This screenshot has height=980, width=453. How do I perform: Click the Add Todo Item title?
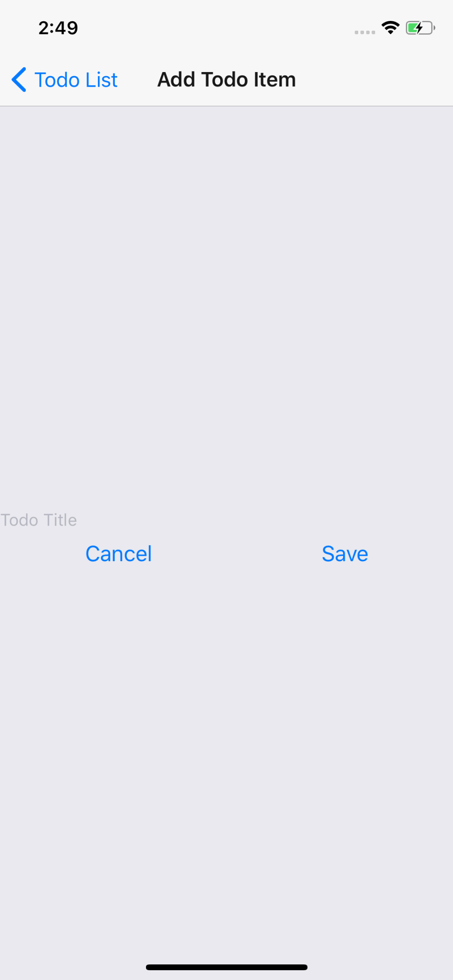(x=226, y=80)
